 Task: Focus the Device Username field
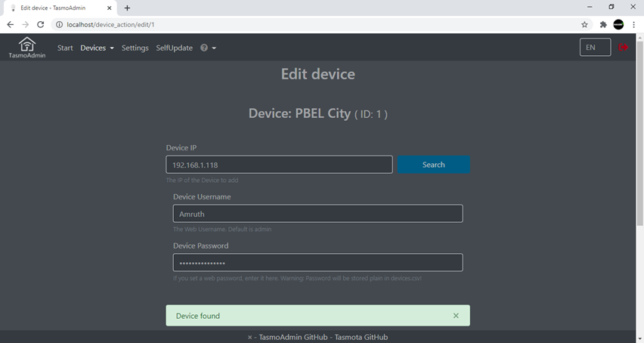318,214
